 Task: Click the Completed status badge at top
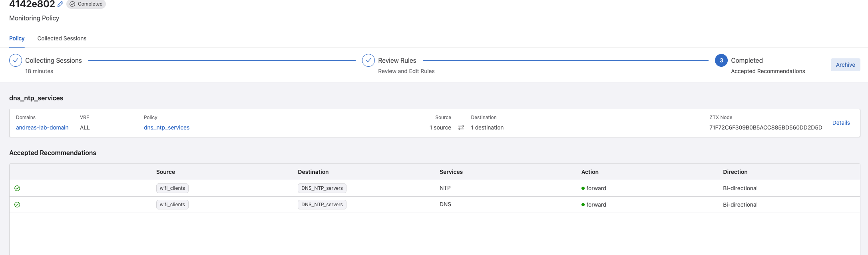(86, 4)
